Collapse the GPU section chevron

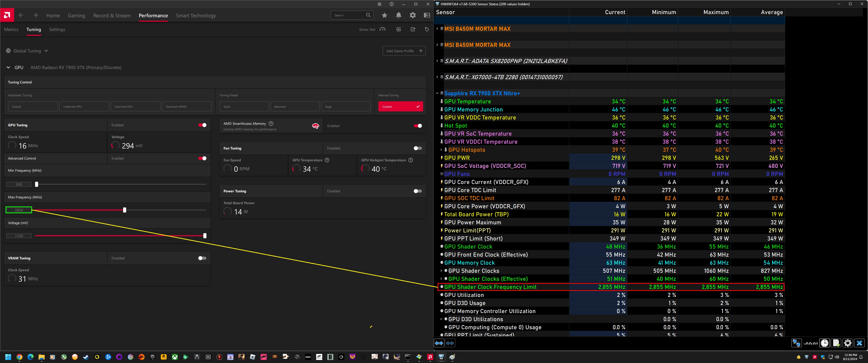tap(8, 67)
